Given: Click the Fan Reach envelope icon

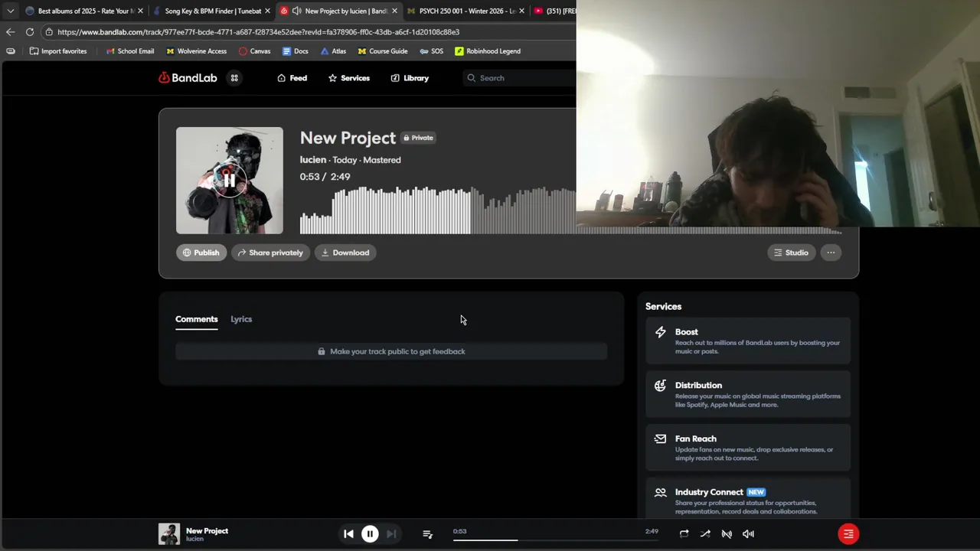Looking at the screenshot, I should click(660, 439).
